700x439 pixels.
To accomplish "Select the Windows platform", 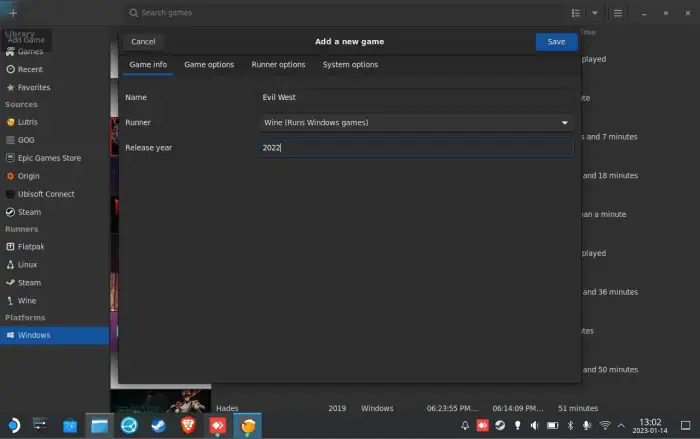I will point(54,335).
